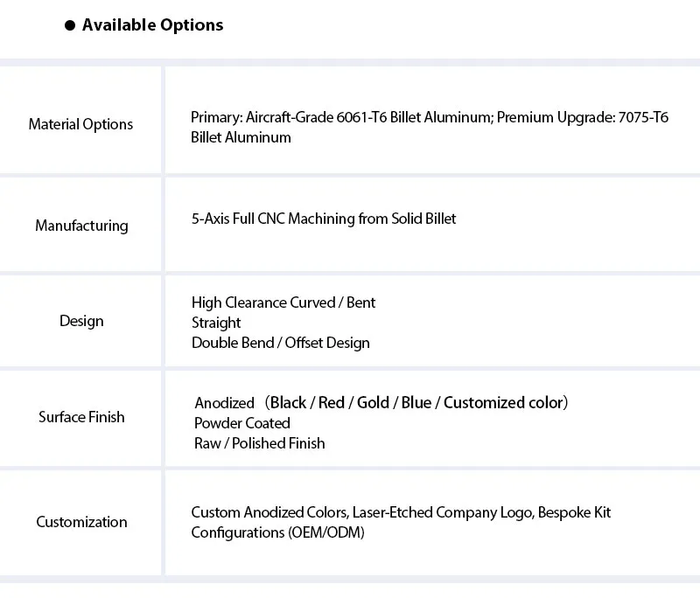This screenshot has height=598, width=700.
Task: Click the Surface Finish row label
Action: (x=81, y=417)
